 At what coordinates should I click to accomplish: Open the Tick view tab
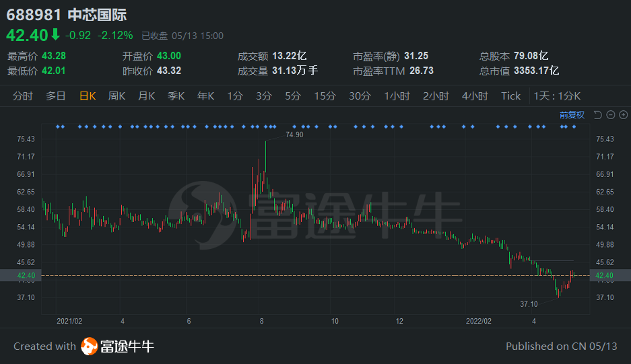pyautogui.click(x=510, y=96)
